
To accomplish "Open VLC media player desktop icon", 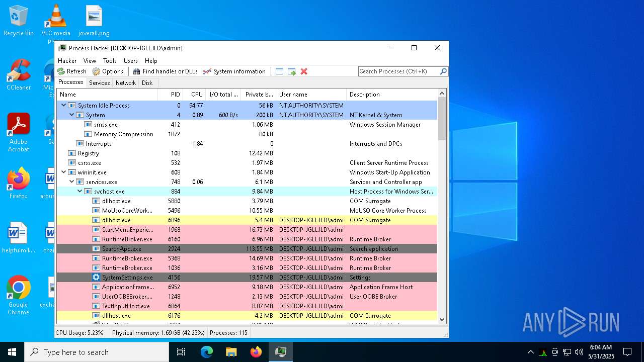I will (56, 24).
